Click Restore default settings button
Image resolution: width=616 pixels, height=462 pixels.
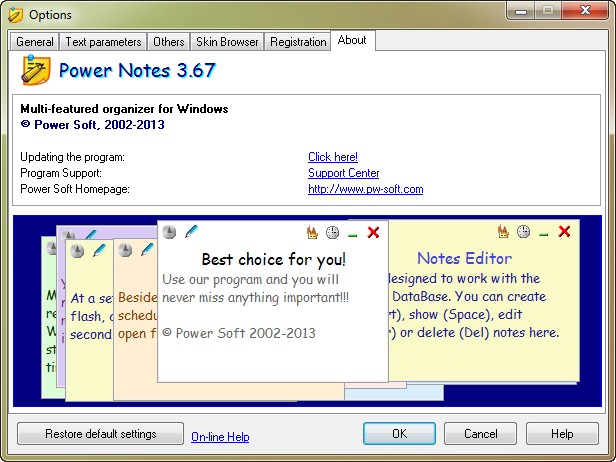pyautogui.click(x=101, y=434)
